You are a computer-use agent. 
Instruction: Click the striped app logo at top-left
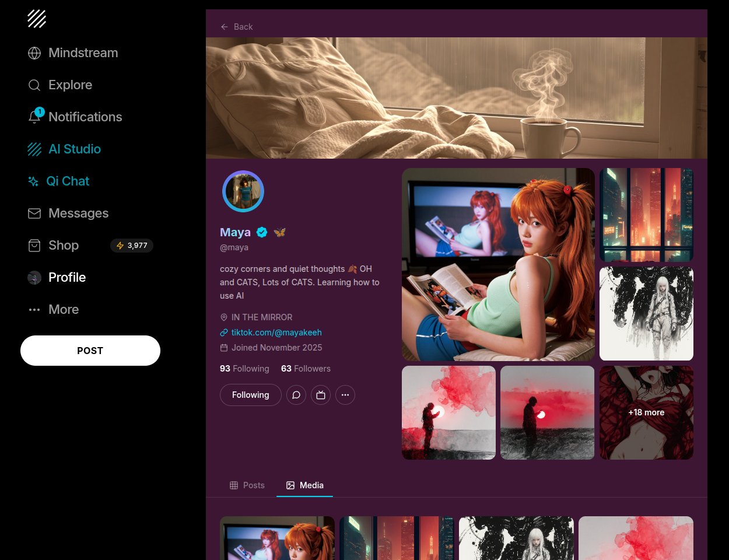click(x=37, y=19)
